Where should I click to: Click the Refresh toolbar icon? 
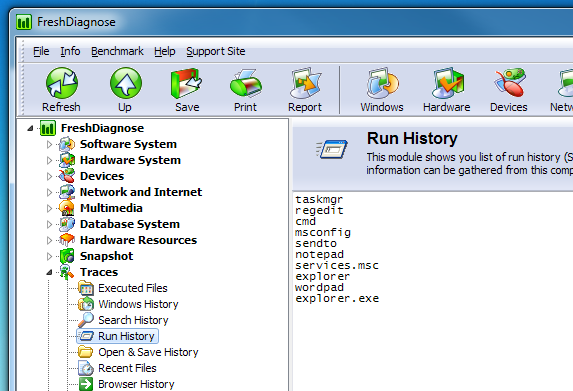tap(62, 83)
